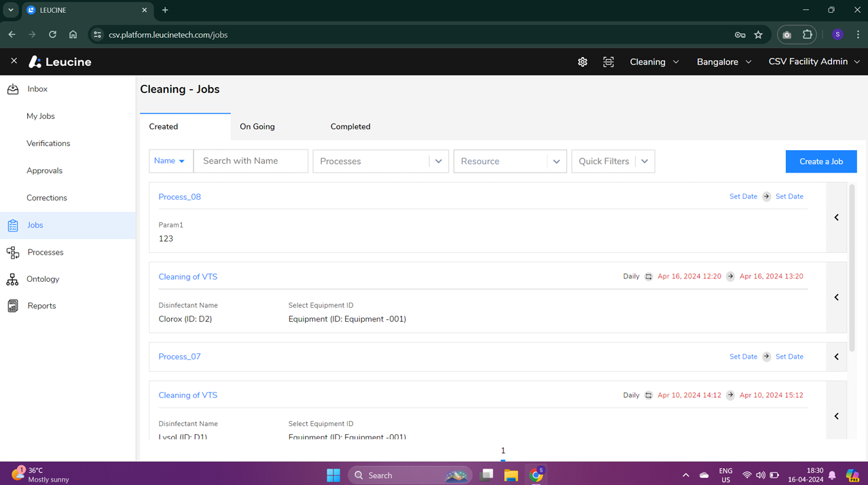Click arrow icon between Process_07 Set Date links
868x485 pixels.
pyautogui.click(x=766, y=357)
